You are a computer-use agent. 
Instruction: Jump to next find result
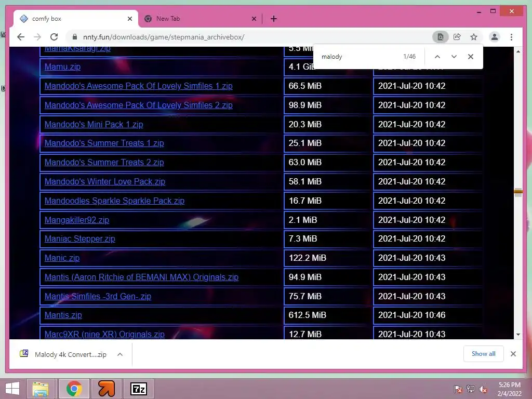click(x=454, y=57)
